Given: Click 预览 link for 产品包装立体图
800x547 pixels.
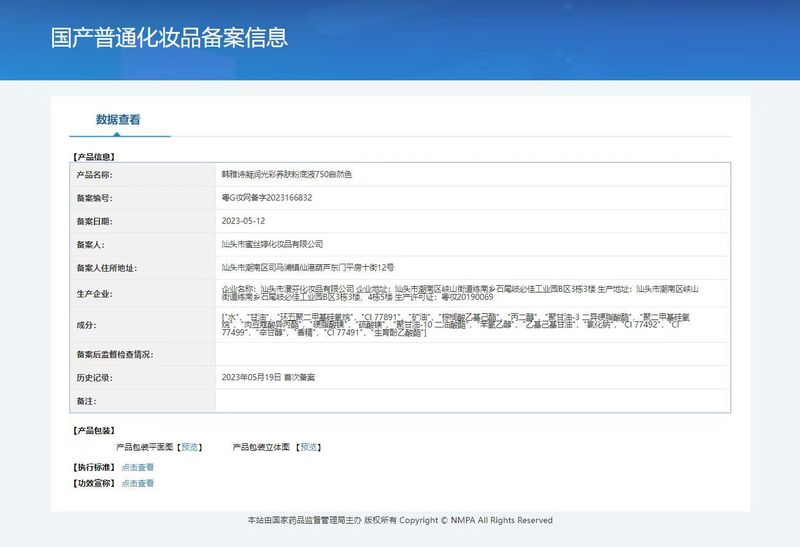Looking at the screenshot, I should 308,447.
